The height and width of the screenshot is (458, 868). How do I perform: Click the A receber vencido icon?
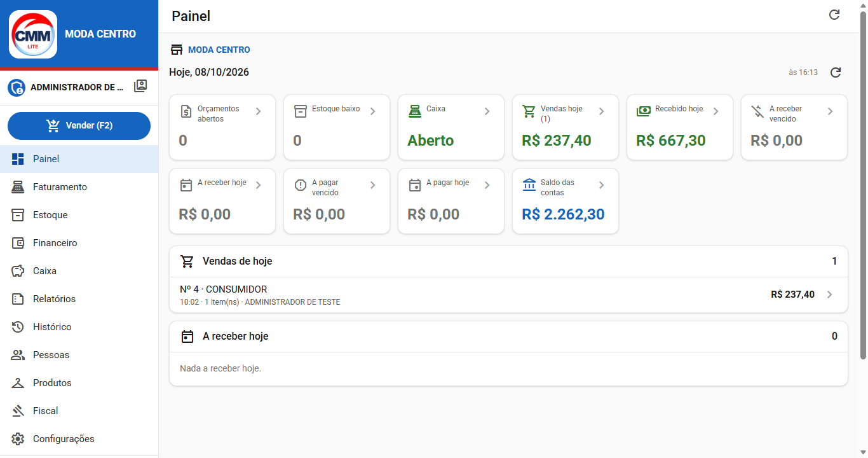coord(757,111)
